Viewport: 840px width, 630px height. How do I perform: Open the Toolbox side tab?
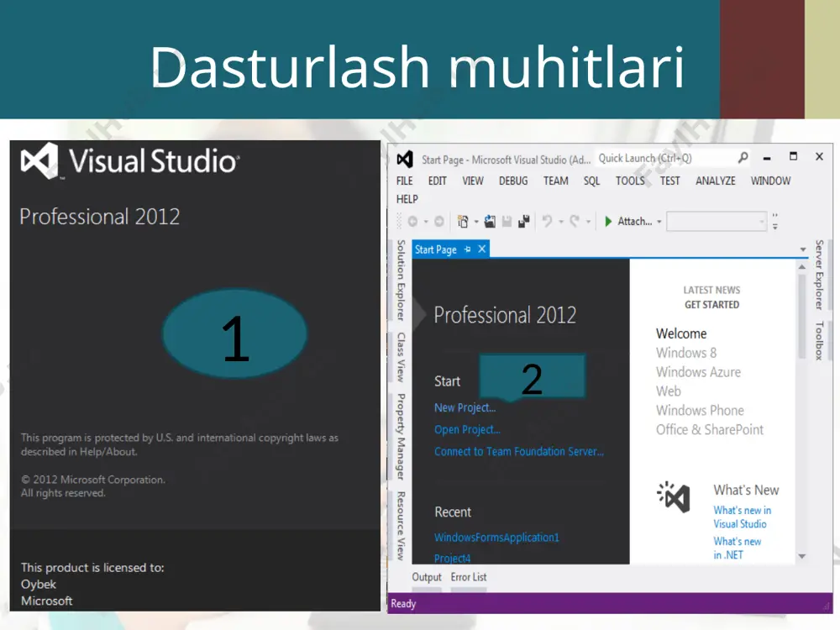819,341
